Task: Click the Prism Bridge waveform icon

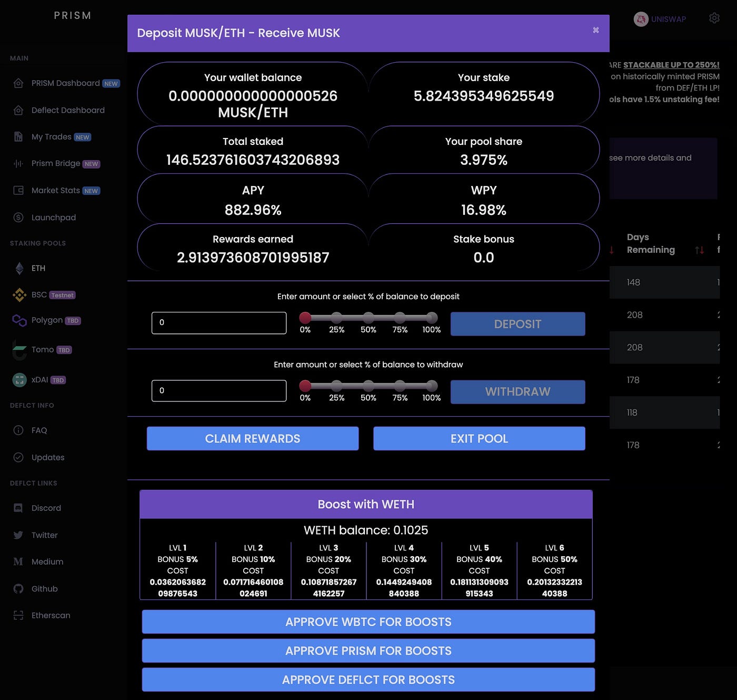Action: pos(18,164)
